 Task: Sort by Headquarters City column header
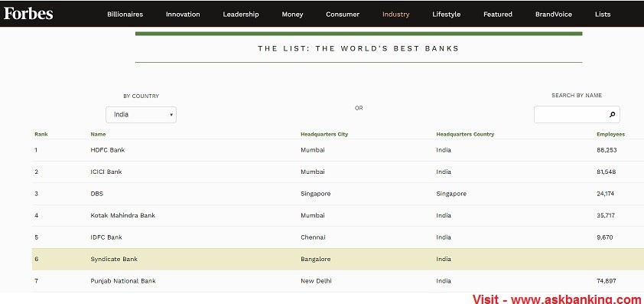pyautogui.click(x=324, y=134)
